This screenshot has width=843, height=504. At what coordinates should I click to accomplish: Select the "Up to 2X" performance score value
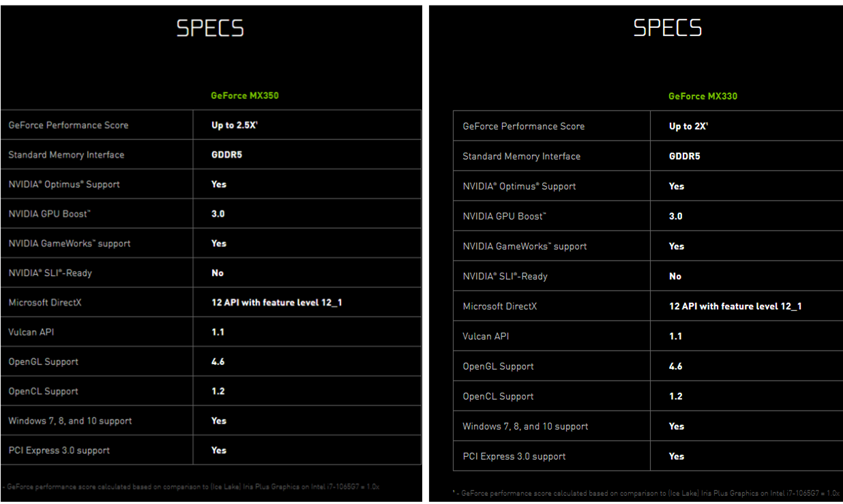point(688,126)
